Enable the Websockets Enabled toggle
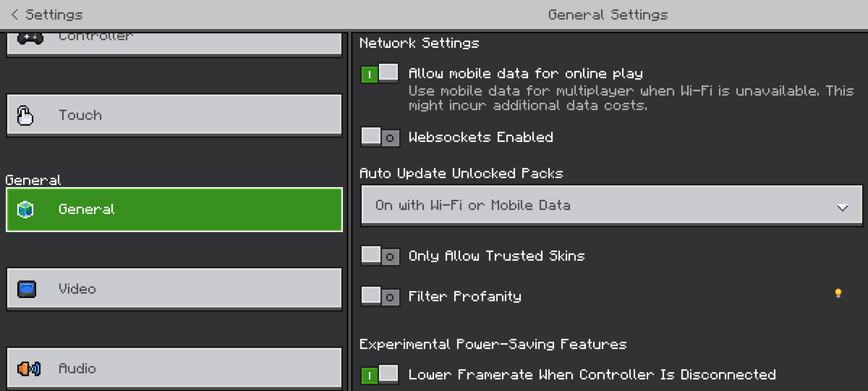The image size is (868, 391). coord(380,137)
